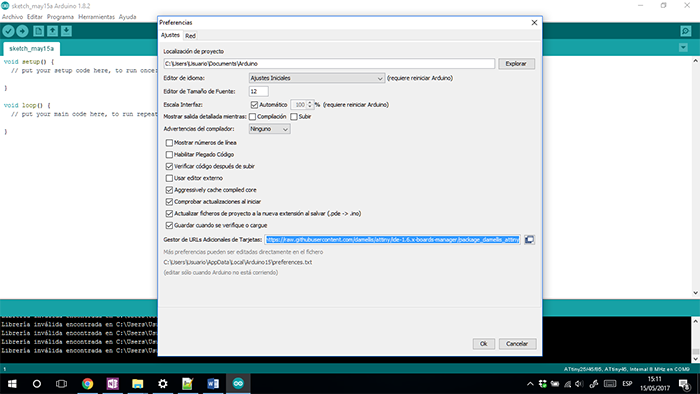Adjust the interface scale percentage spinner
The image size is (700, 394).
310,105
